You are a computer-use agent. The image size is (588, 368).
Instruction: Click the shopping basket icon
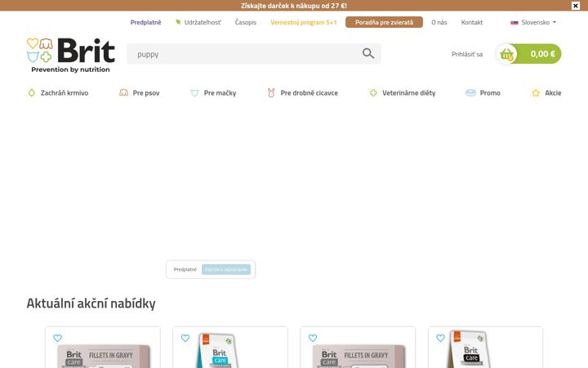[x=506, y=54]
